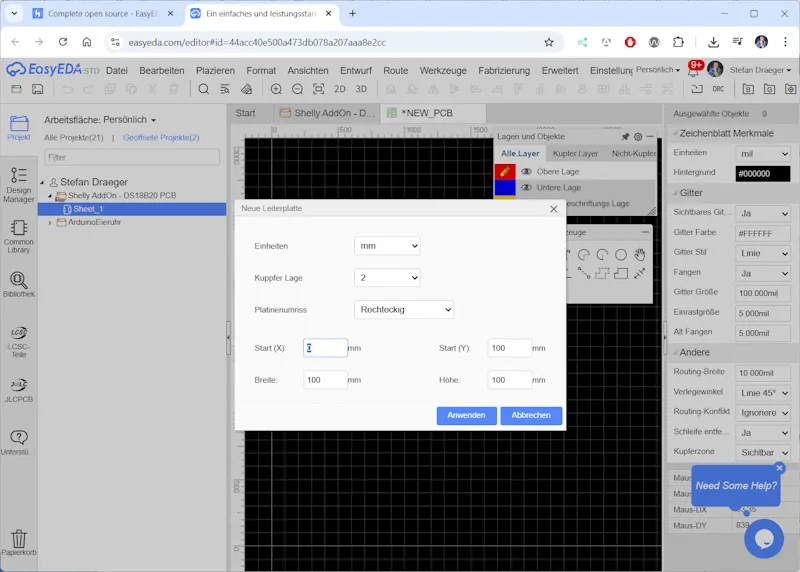This screenshot has height=572, width=800.
Task: Open the Fabrizierung menu
Action: (x=503, y=70)
